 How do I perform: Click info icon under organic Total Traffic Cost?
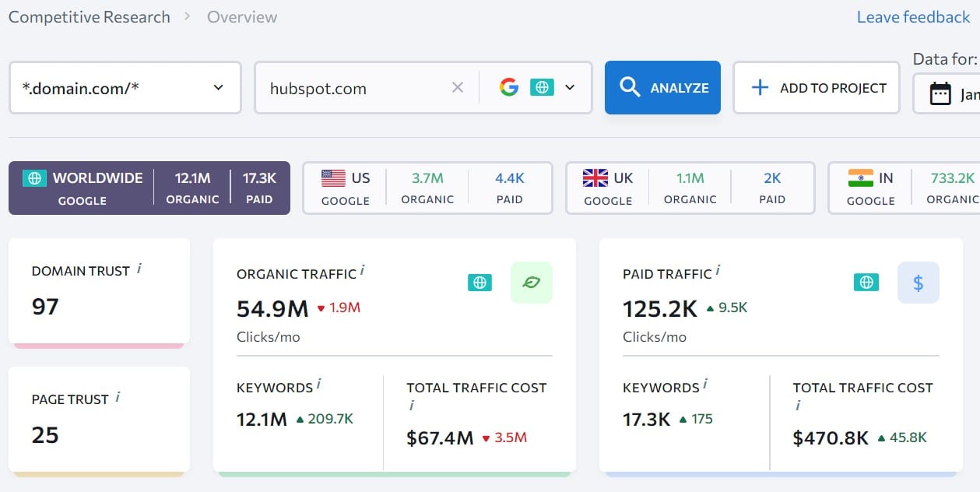click(411, 406)
